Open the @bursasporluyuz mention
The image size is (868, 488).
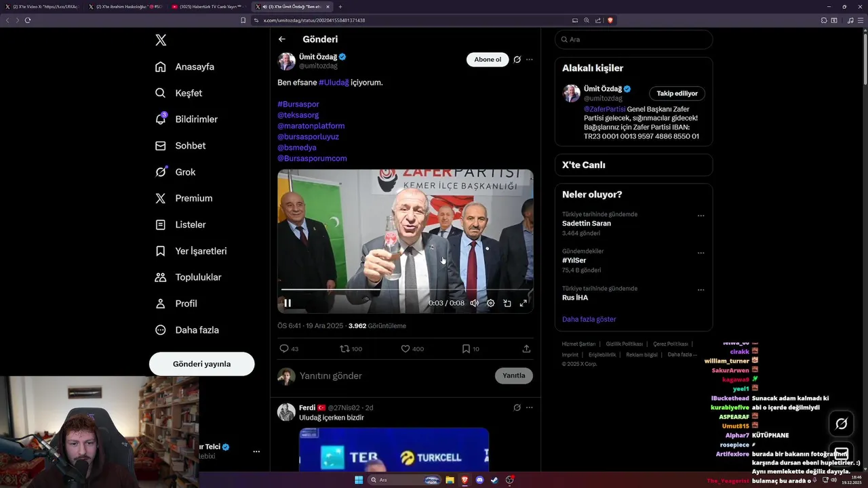coord(308,137)
